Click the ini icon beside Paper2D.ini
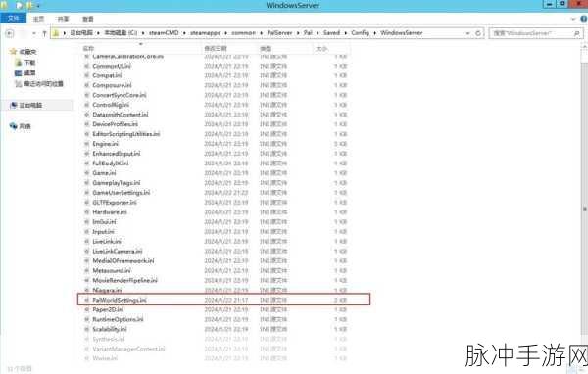The width and height of the screenshot is (588, 374). [x=87, y=309]
